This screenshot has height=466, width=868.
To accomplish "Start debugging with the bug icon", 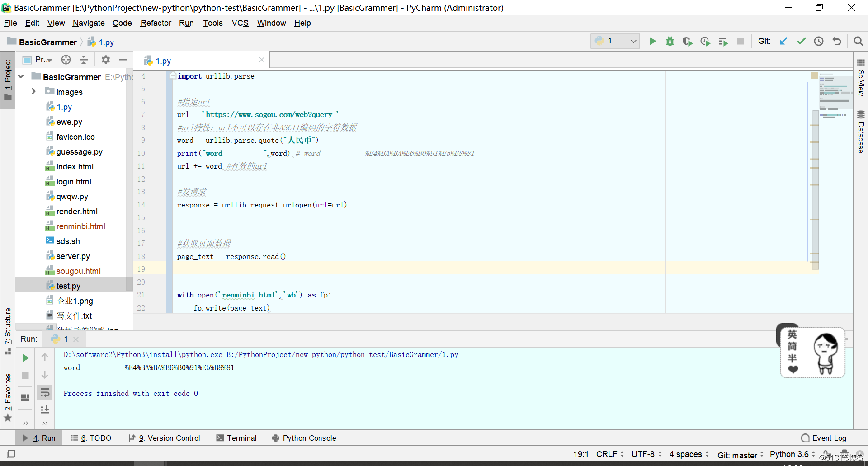I will tap(670, 42).
